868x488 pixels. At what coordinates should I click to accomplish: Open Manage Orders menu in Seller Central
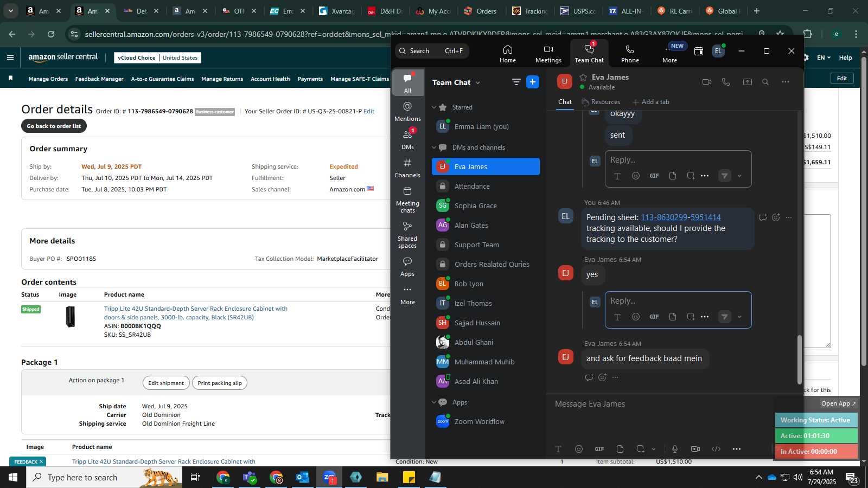pos(48,79)
